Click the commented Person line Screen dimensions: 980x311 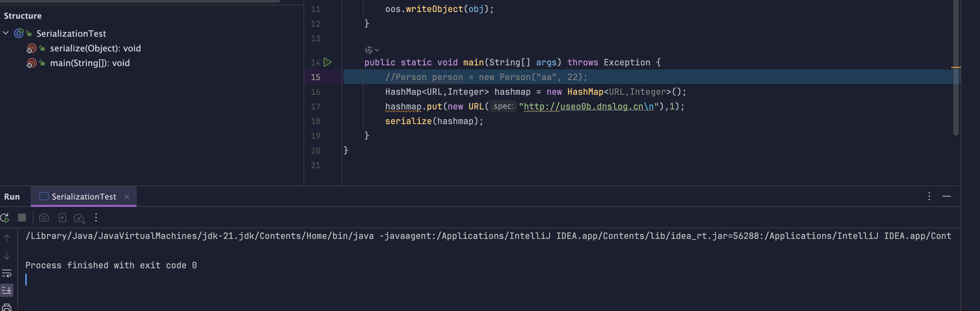point(486,77)
